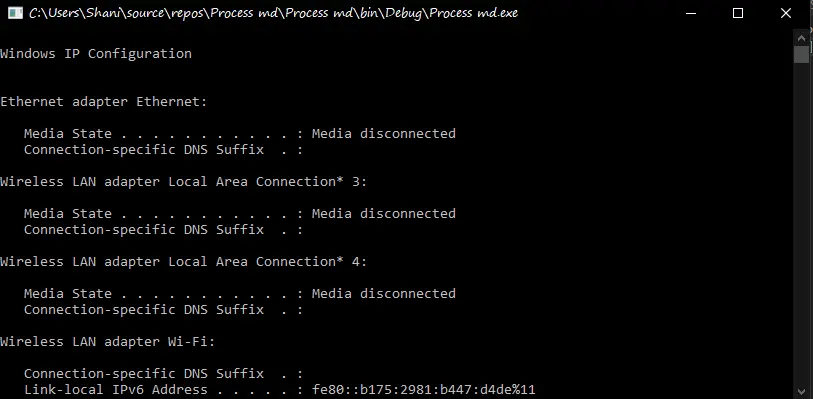813x399 pixels.
Task: Click DNS Suffix line under Local Area Connection* 3
Action: pos(163,230)
